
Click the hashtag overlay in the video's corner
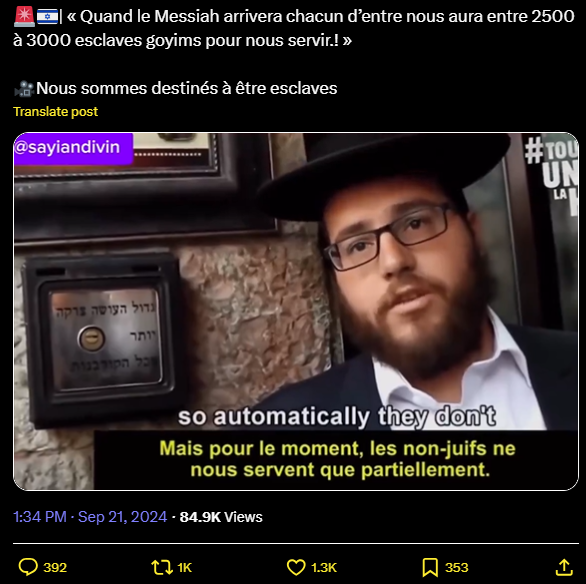(x=551, y=174)
